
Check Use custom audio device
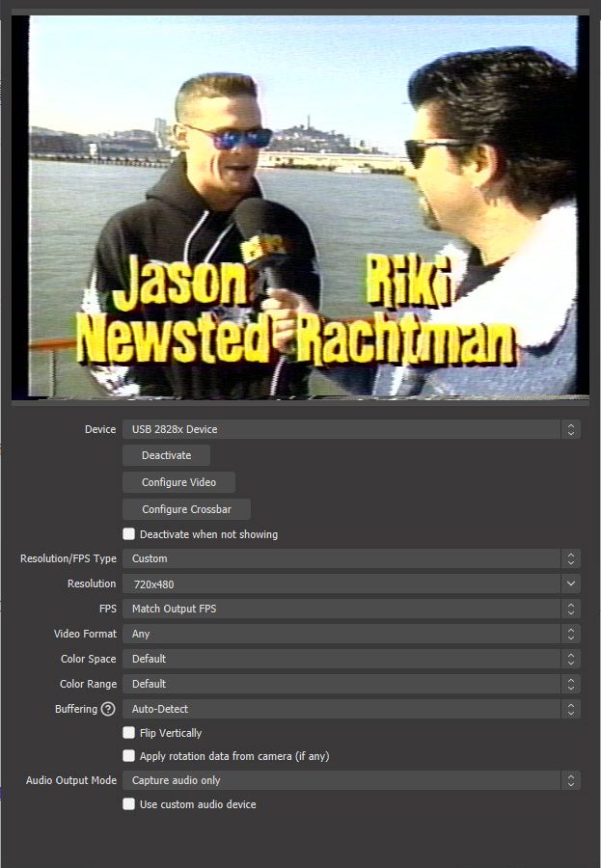tap(129, 804)
